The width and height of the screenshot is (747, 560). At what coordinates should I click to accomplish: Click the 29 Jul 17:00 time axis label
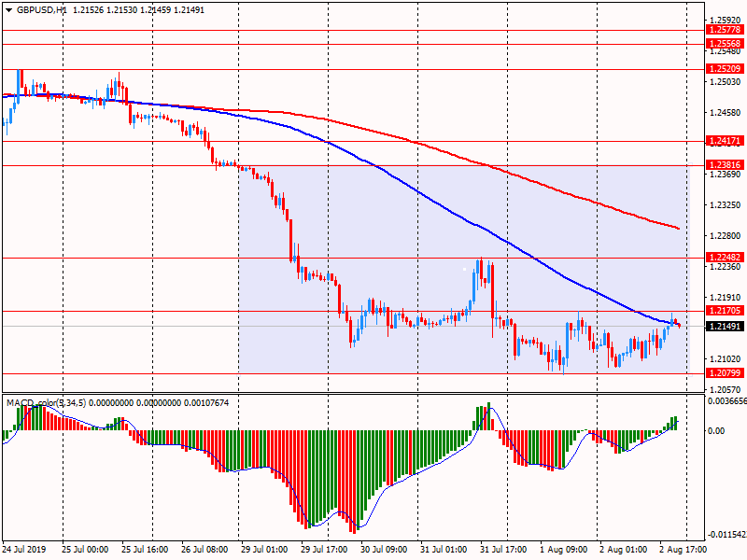tap(324, 550)
